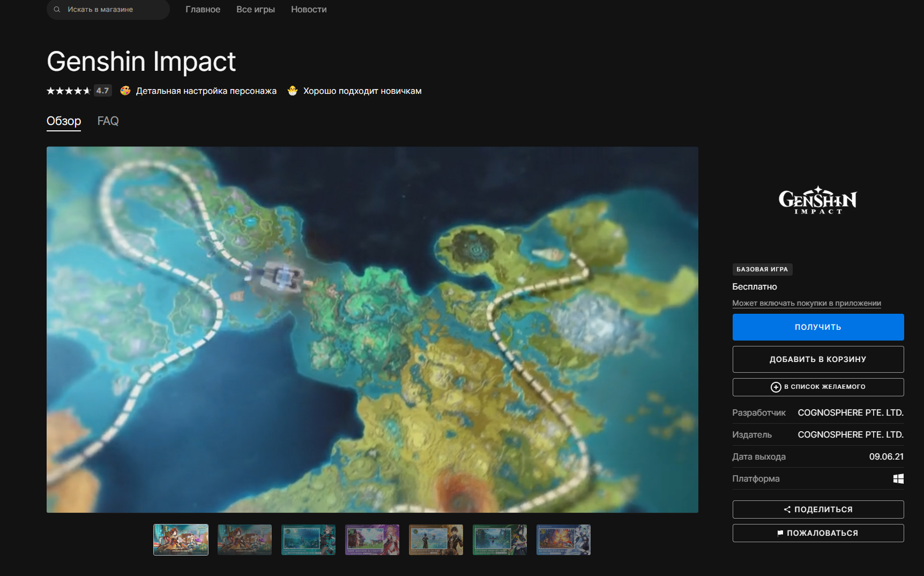Add game via В список желаемого

click(818, 387)
